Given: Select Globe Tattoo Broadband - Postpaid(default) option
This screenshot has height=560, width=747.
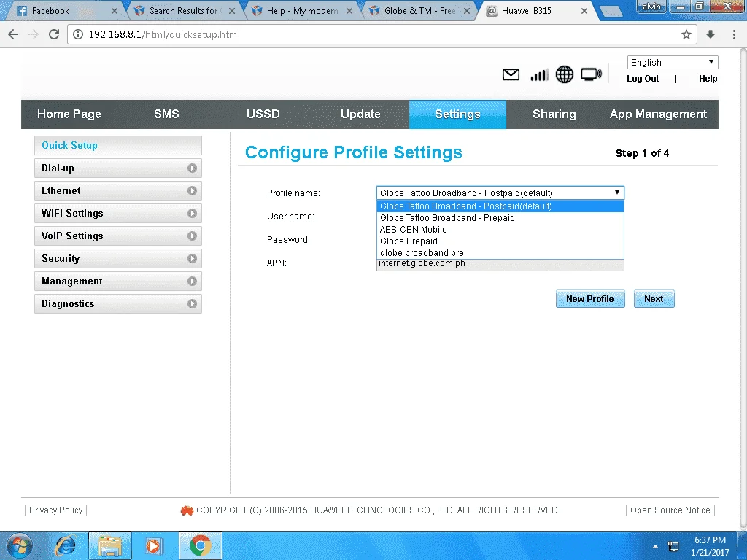Looking at the screenshot, I should click(x=500, y=206).
